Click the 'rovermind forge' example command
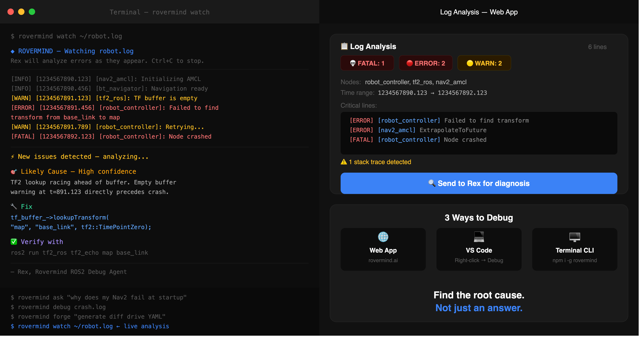644x341 pixels. click(88, 317)
